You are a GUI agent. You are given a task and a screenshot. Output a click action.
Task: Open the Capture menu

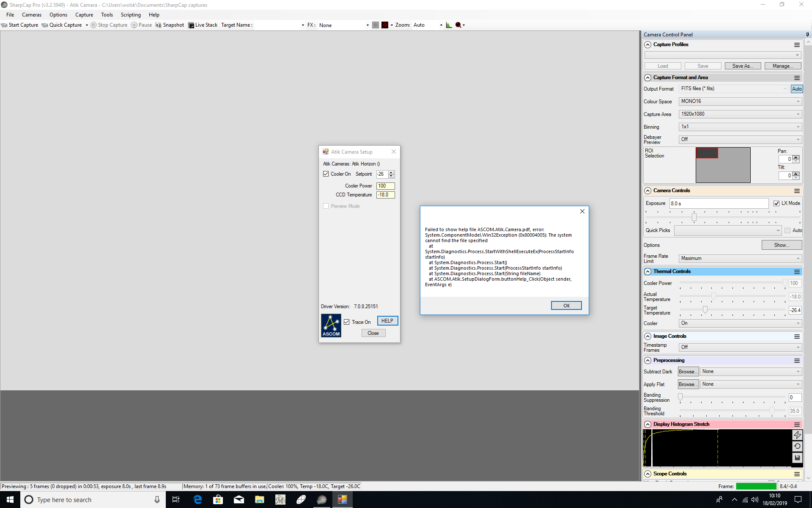pyautogui.click(x=84, y=15)
